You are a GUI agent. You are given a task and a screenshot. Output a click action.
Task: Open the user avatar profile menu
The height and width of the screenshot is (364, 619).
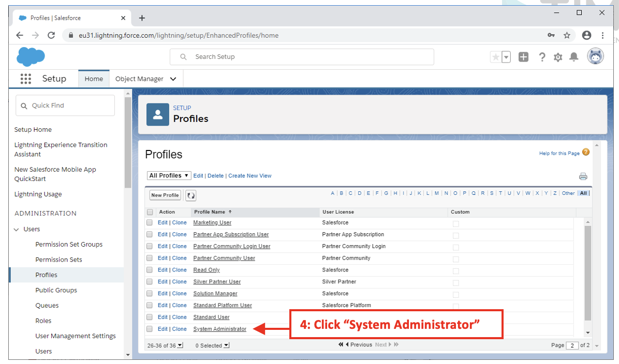tap(595, 56)
